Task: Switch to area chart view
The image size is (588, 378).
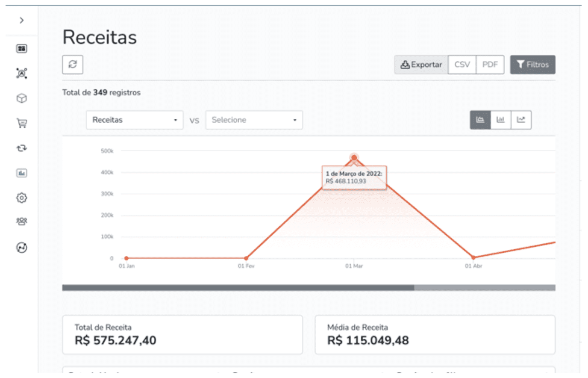Action: click(x=480, y=120)
